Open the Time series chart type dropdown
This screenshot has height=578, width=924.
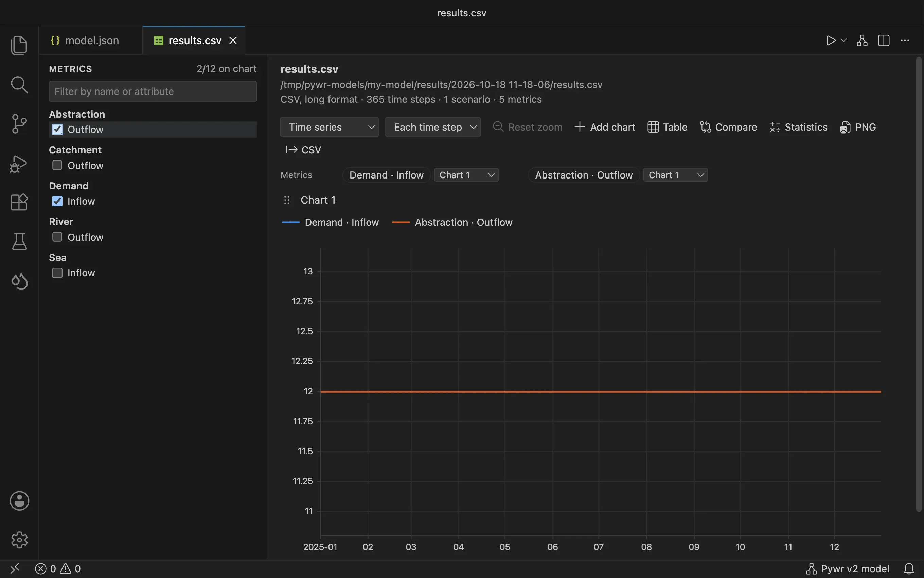[x=329, y=127]
